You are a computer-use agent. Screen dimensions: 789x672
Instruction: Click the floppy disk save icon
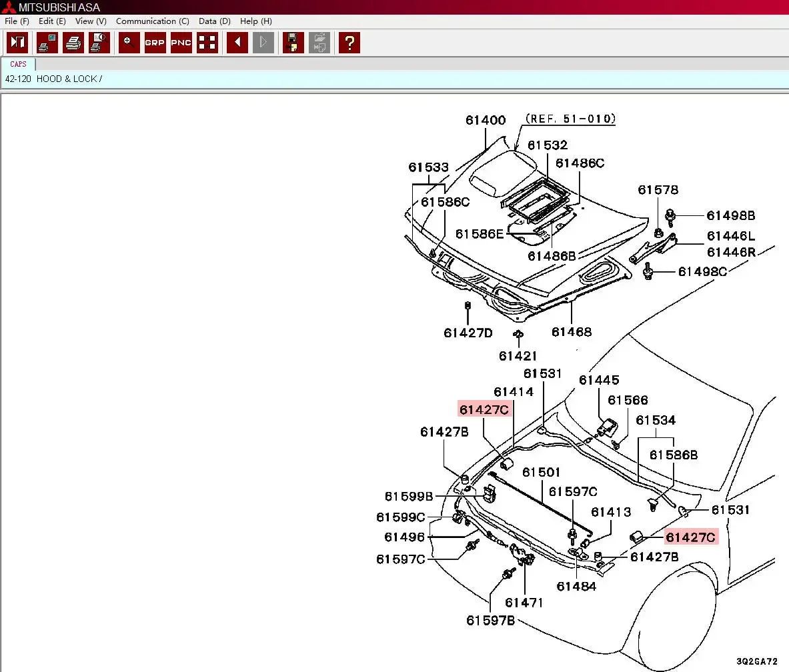pyautogui.click(x=293, y=43)
